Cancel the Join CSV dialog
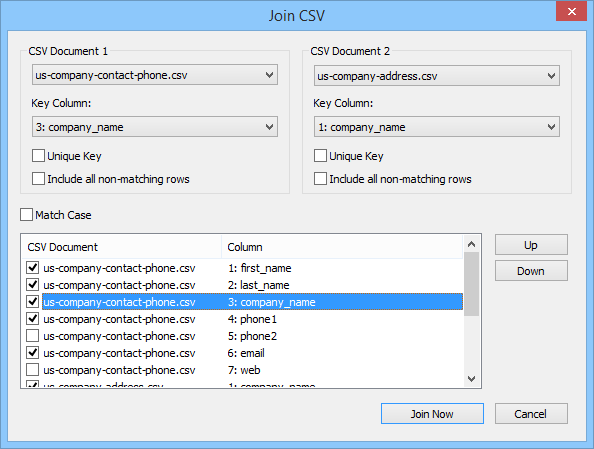The height and width of the screenshot is (449, 594). coord(531,413)
